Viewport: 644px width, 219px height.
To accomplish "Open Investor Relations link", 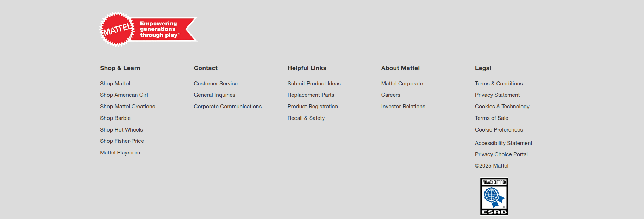I will (x=403, y=107).
